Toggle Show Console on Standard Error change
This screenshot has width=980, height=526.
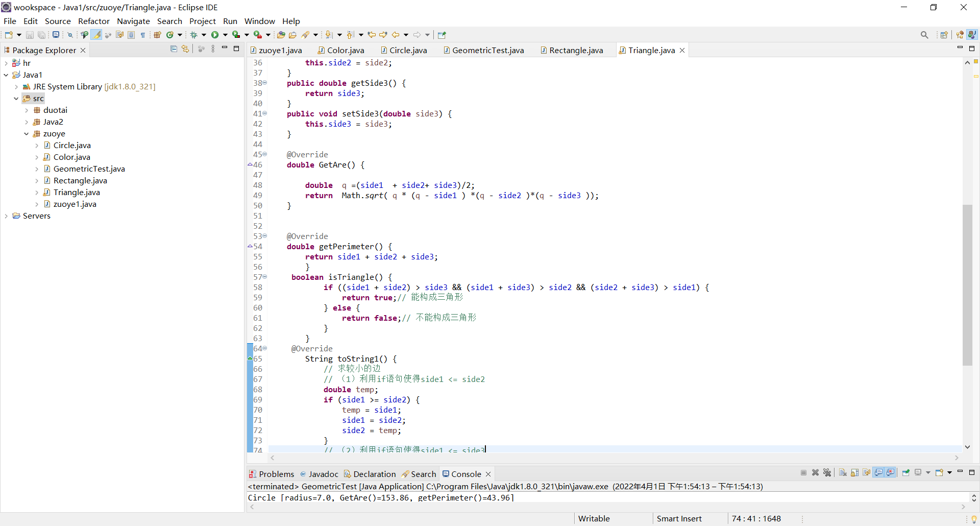[x=891, y=472]
